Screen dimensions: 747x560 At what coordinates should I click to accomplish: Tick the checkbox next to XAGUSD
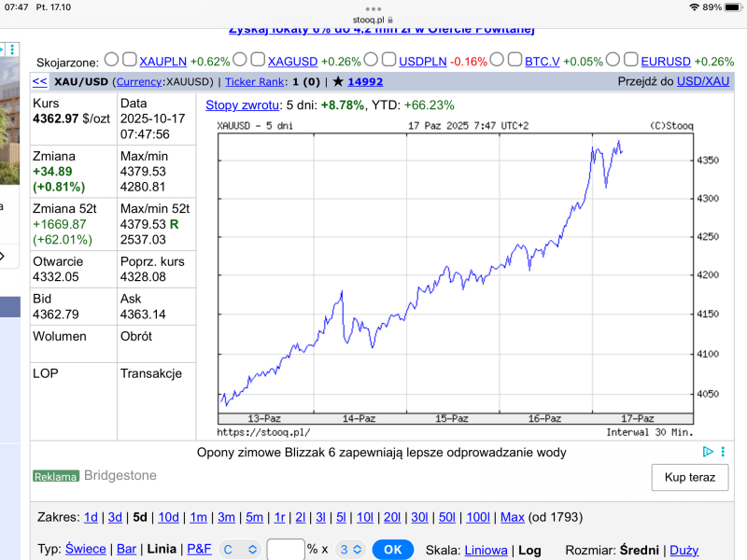(x=258, y=61)
